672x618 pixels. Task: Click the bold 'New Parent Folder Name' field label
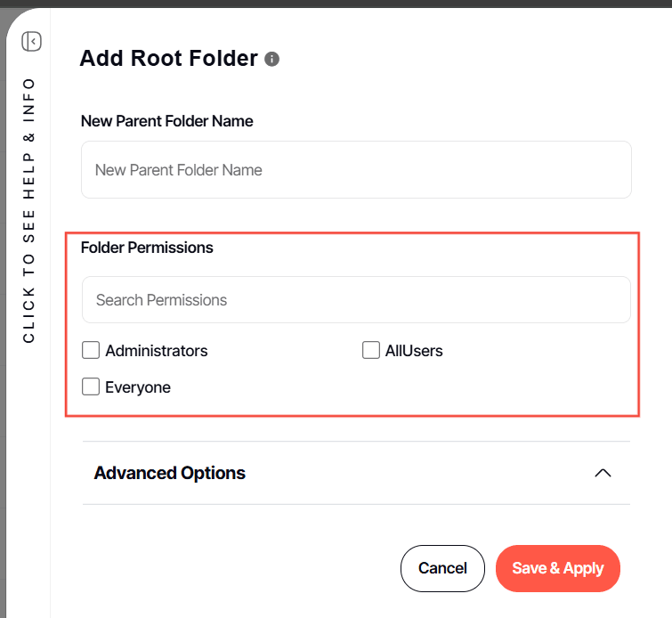click(167, 121)
